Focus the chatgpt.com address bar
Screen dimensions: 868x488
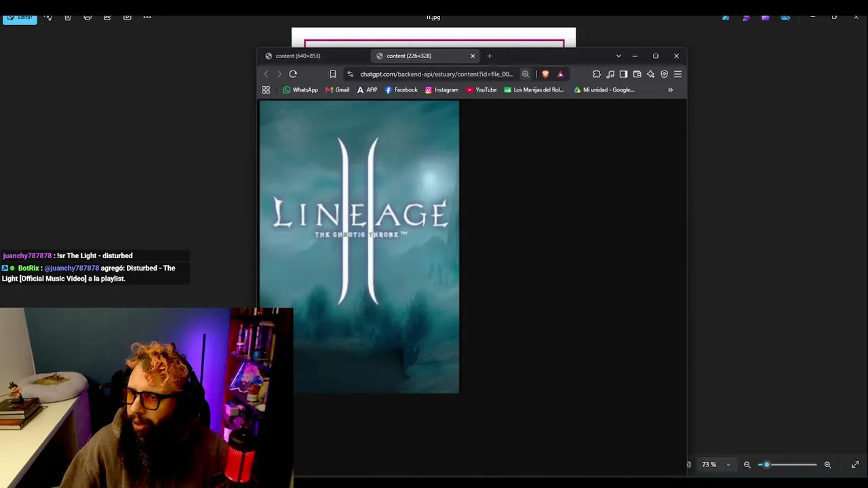point(437,74)
